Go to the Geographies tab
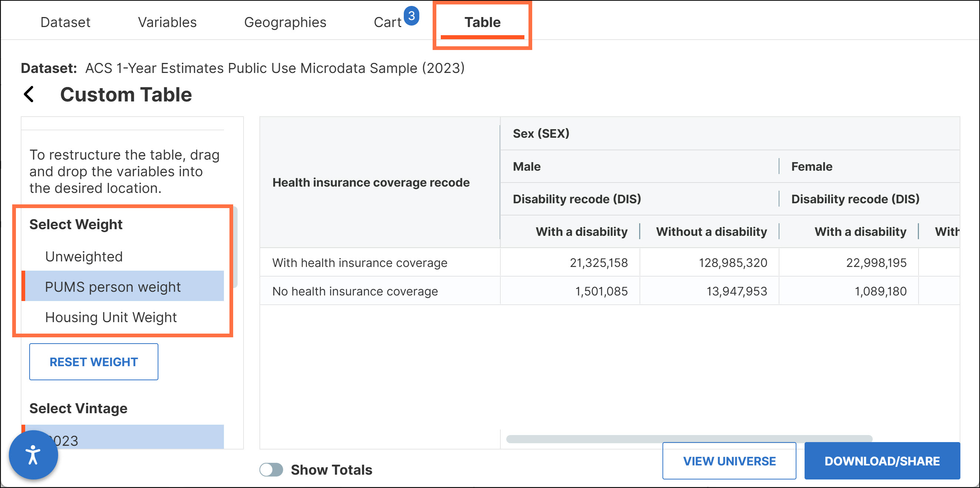Image resolution: width=980 pixels, height=488 pixels. pos(285,22)
